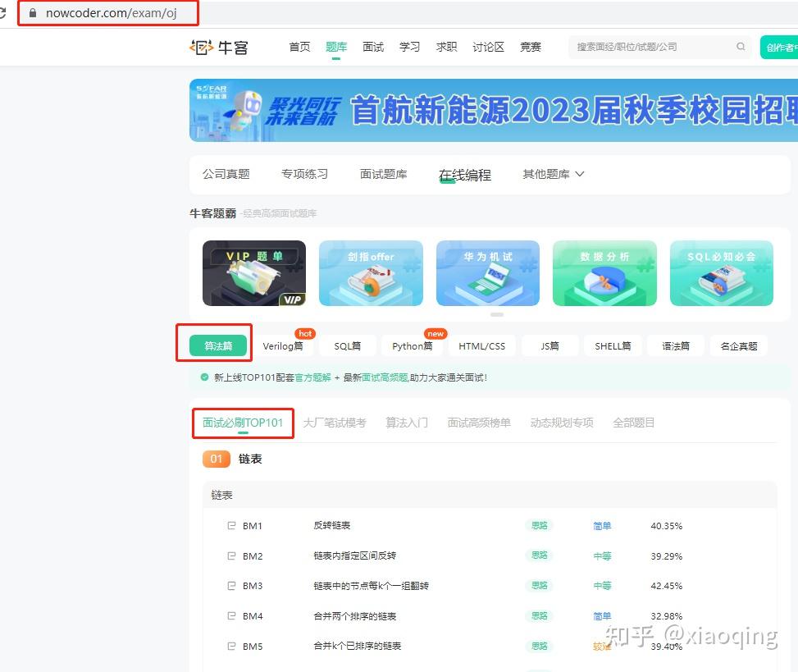
Task: Open the SQL必知必会 card
Action: (722, 273)
